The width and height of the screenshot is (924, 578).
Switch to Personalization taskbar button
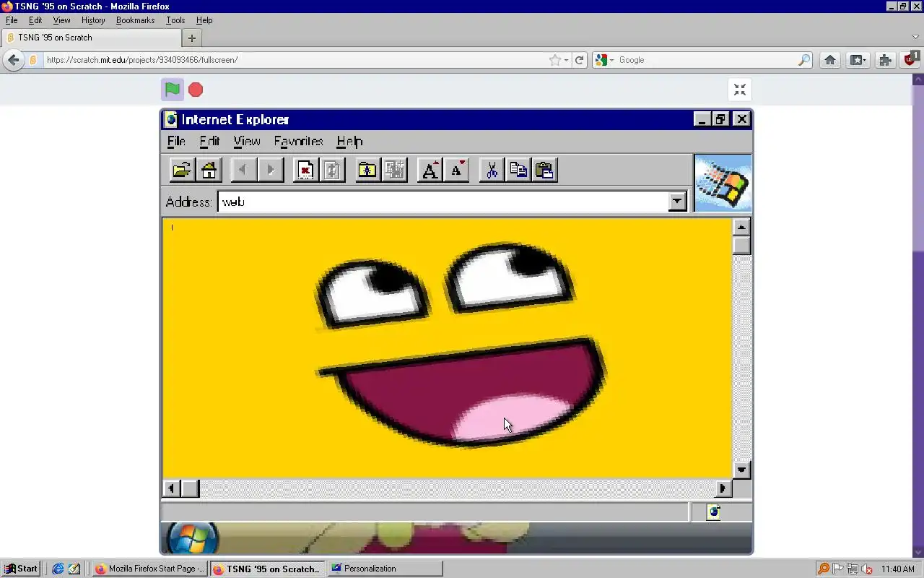pyautogui.click(x=385, y=569)
